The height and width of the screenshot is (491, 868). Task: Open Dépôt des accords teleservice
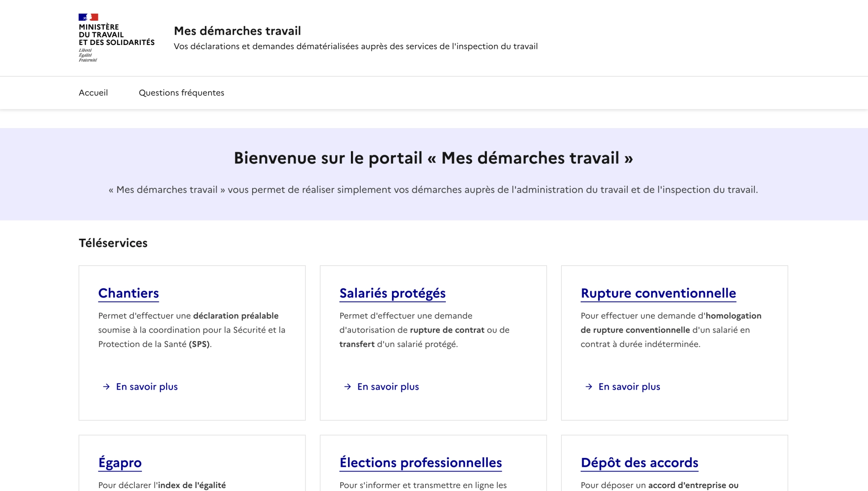tap(639, 463)
